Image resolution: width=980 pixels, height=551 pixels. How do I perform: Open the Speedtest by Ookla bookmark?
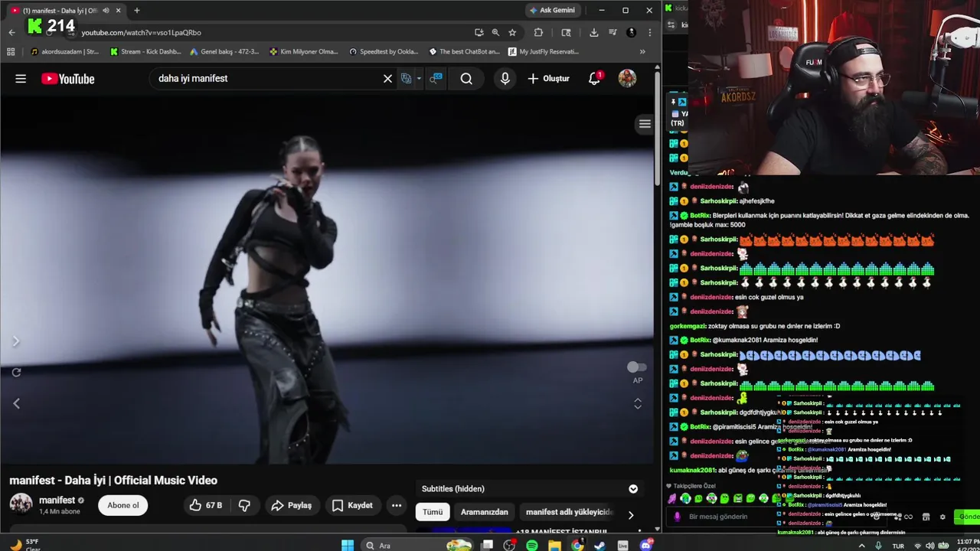point(384,51)
